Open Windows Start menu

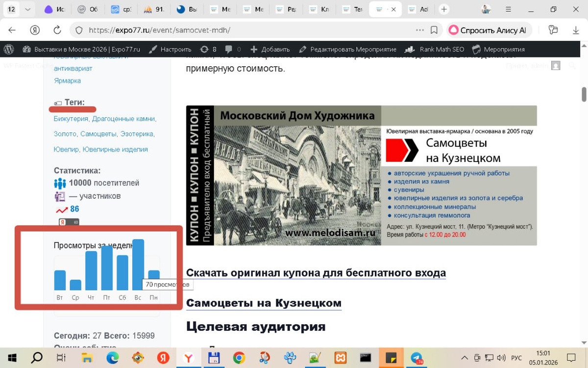coord(12,358)
